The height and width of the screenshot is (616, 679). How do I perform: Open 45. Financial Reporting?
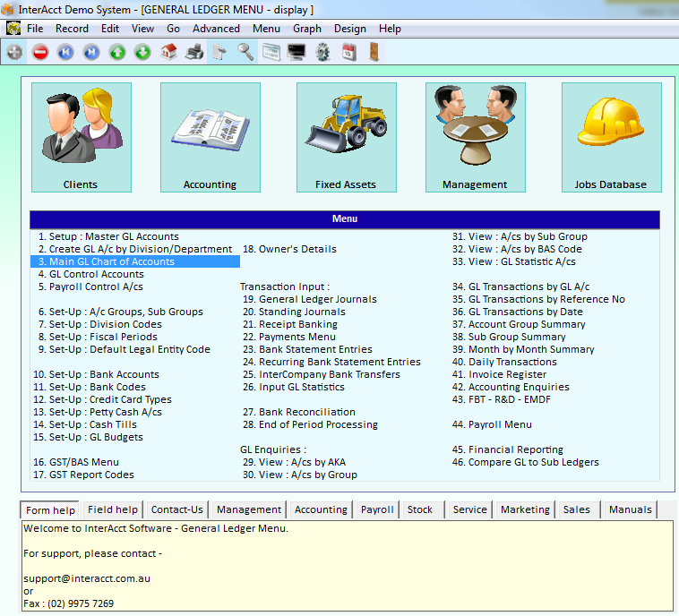[x=508, y=449]
